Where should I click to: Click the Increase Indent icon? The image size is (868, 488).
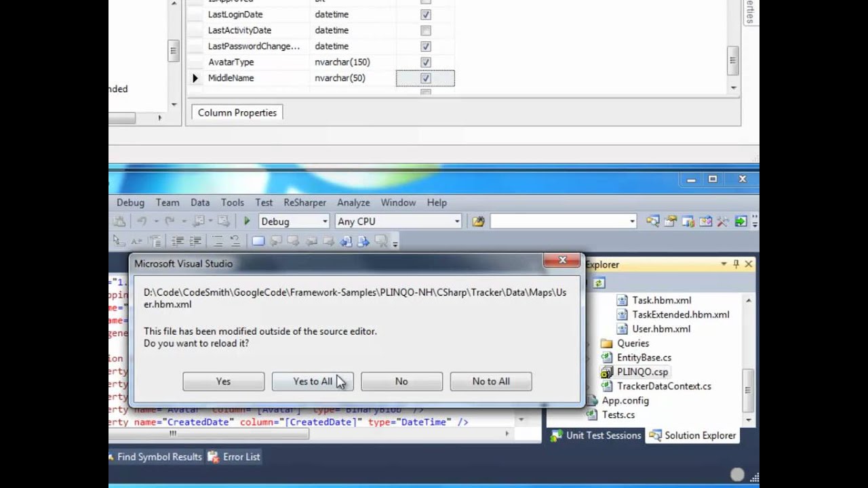point(196,241)
